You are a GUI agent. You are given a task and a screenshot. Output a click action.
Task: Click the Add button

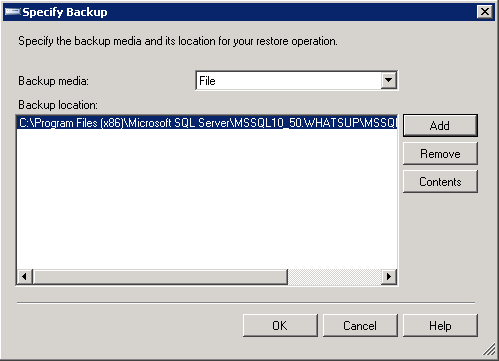click(440, 126)
